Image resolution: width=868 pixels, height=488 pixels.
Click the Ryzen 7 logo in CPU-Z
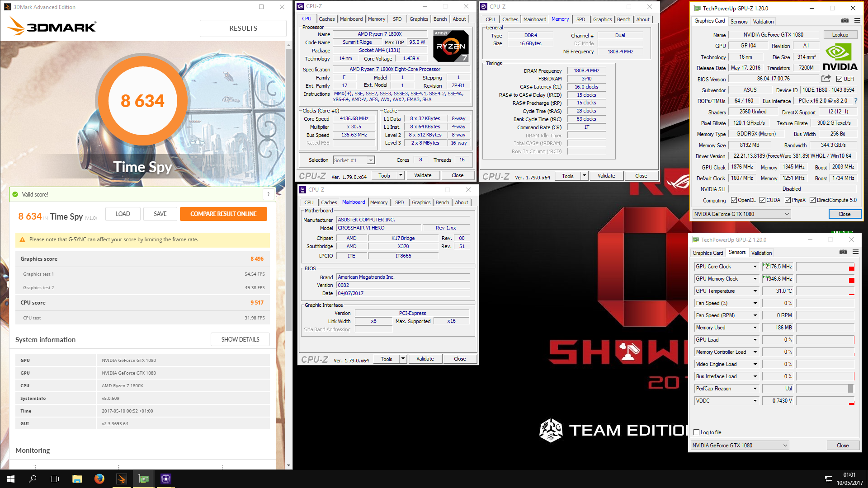tap(450, 46)
